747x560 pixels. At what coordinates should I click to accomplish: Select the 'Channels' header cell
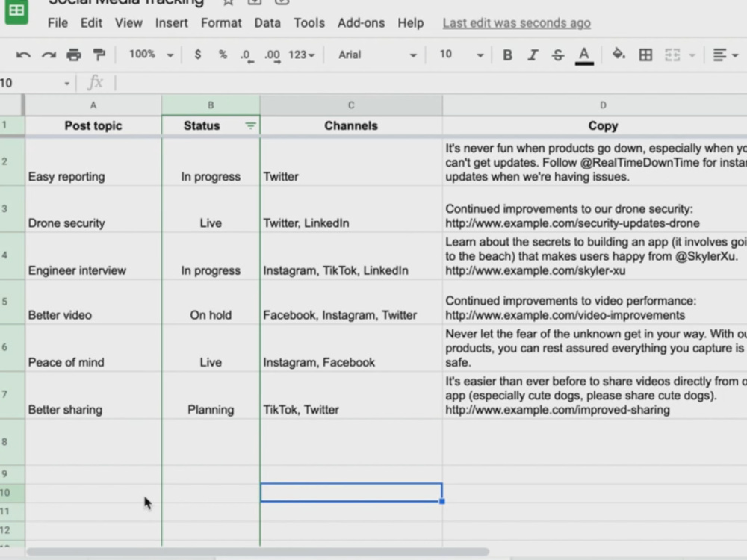click(x=351, y=125)
